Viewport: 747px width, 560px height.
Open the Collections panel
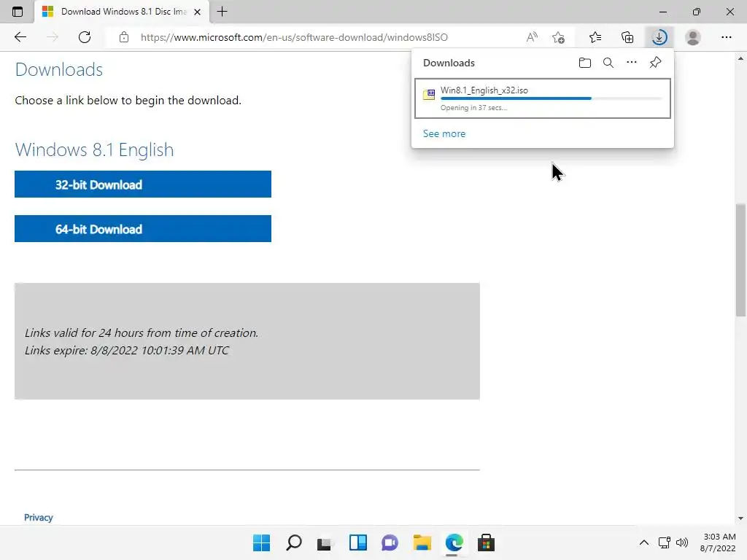[x=627, y=37]
